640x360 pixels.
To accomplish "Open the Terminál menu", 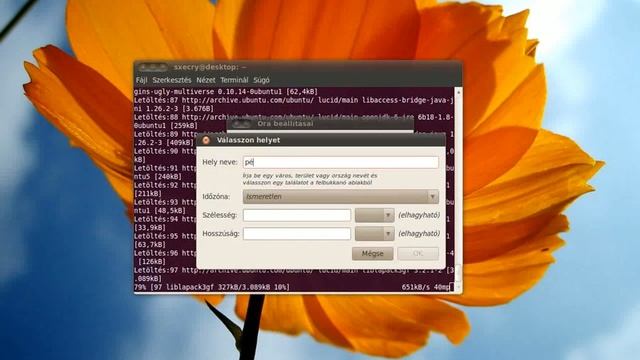I will point(234,80).
